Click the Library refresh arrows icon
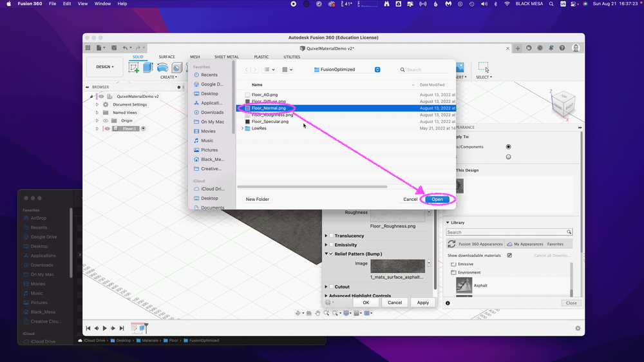Image resolution: width=644 pixels, height=362 pixels. point(451,244)
